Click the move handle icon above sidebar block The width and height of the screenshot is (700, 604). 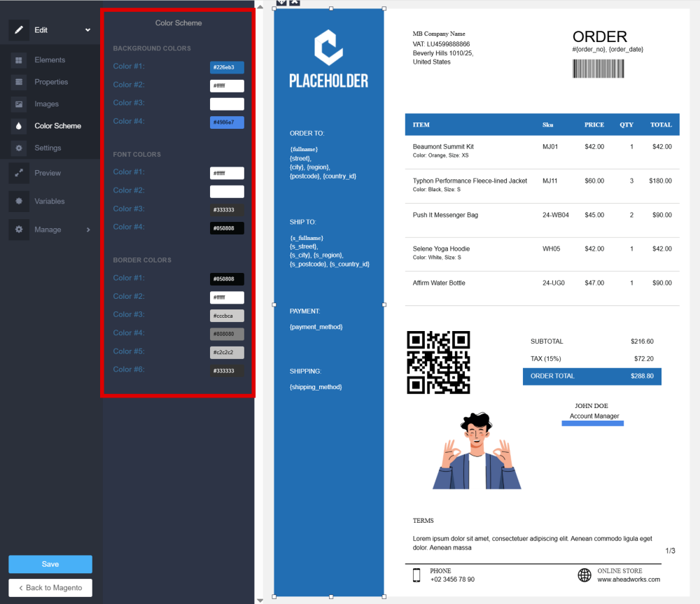tap(281, 2)
